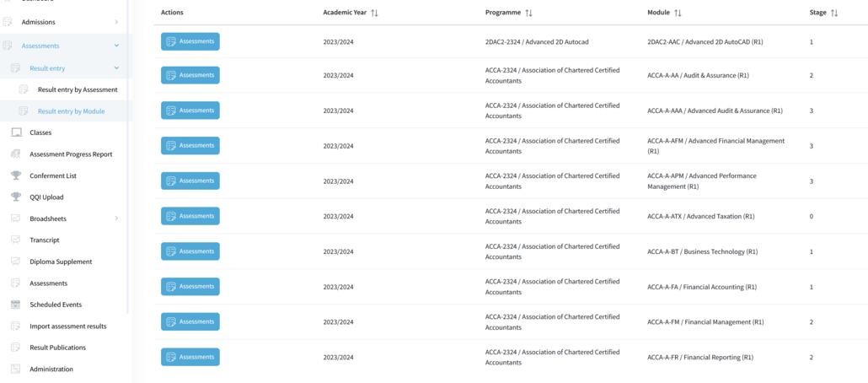Viewport: 868px width, 383px height.
Task: Open Assessments for Advanced Taxation row
Action: 190,216
